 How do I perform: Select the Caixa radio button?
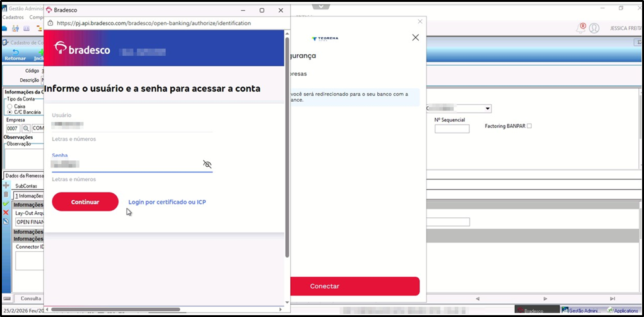[x=10, y=106]
